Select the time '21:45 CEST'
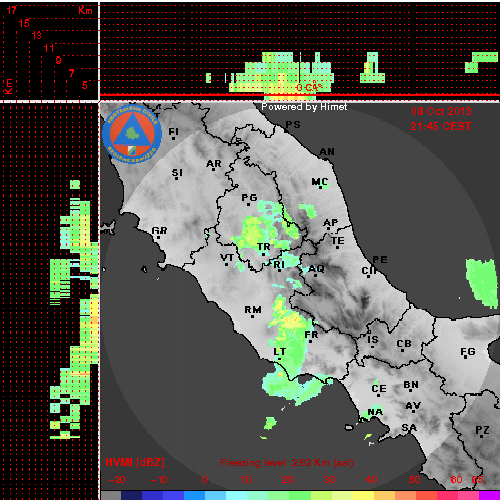The image size is (500, 500). (x=441, y=126)
